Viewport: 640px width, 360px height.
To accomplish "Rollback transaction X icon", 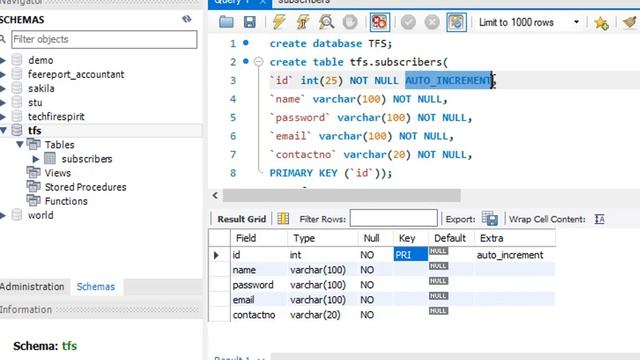I will pyautogui.click(x=432, y=22).
